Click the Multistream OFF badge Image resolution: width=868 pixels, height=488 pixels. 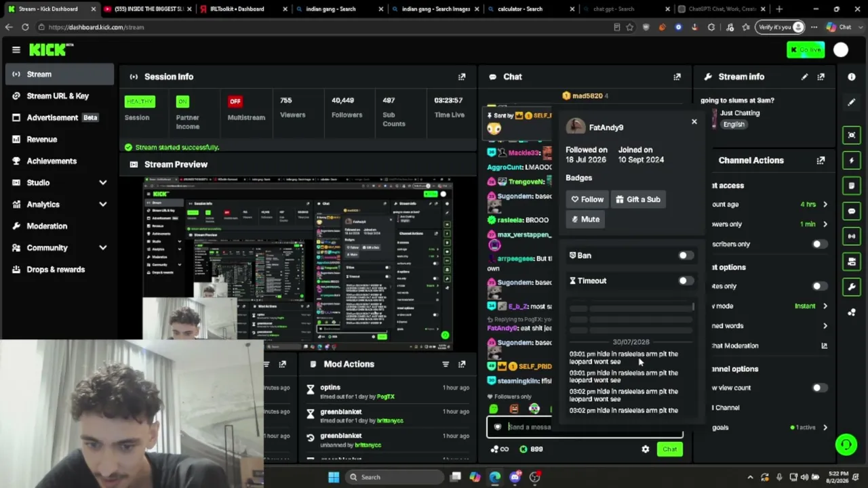click(x=235, y=102)
